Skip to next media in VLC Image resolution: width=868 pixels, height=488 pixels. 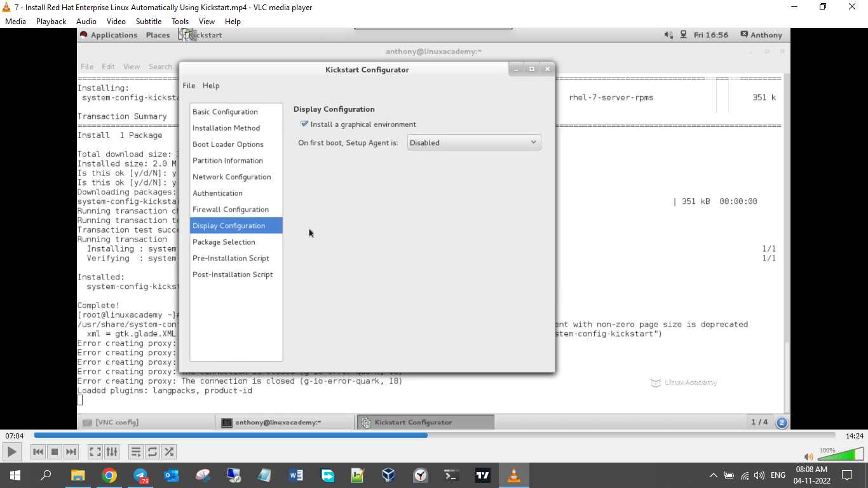pos(71,452)
